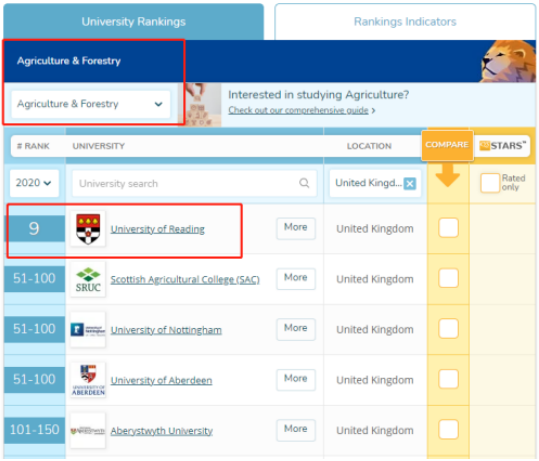Image resolution: width=539 pixels, height=461 pixels.
Task: Click the University of Nottingham logo
Action: coord(88,330)
